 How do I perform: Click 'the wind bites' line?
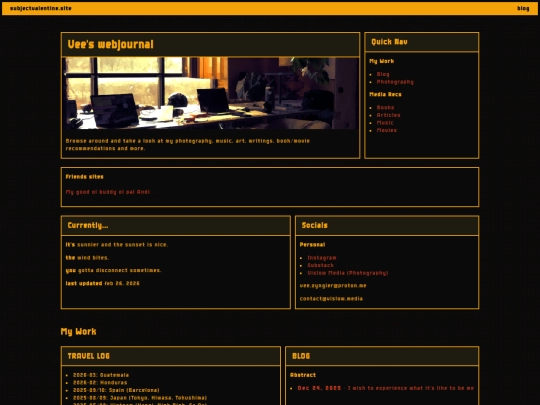click(87, 258)
